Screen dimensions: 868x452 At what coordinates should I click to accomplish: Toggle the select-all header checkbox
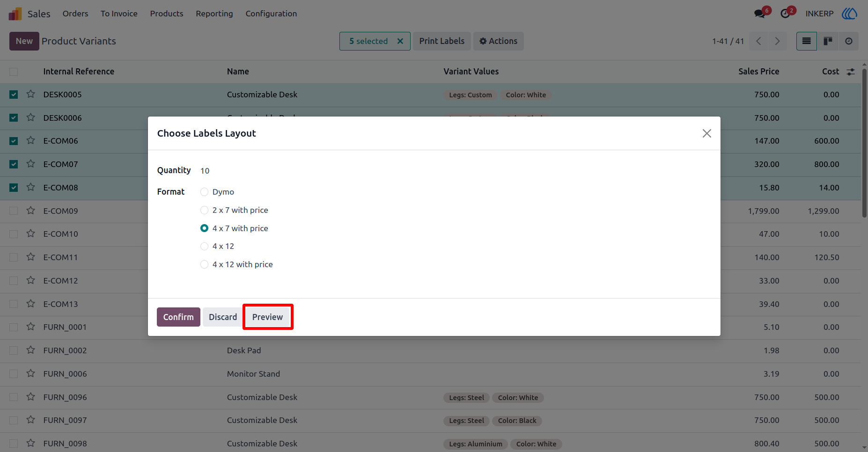point(14,72)
